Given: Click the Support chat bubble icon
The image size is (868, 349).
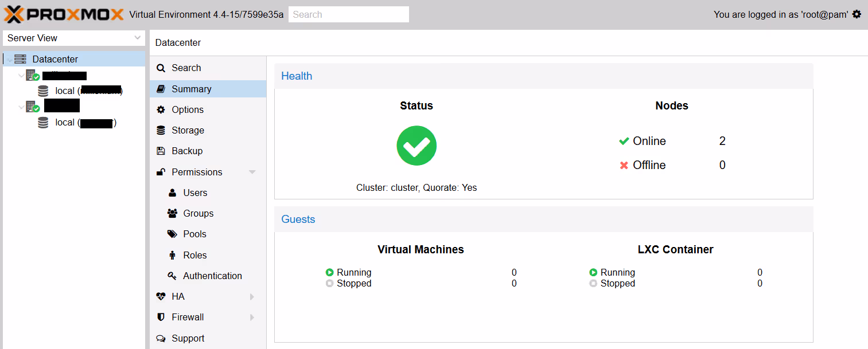Looking at the screenshot, I should (161, 339).
